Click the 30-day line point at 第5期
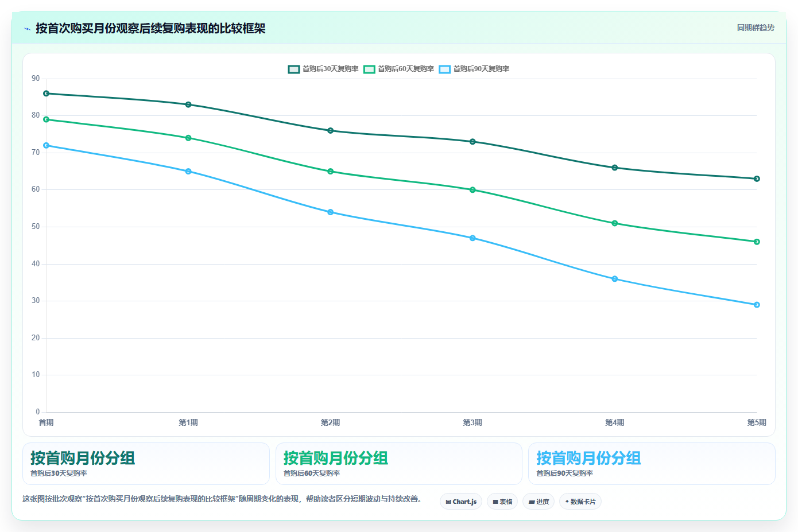Image resolution: width=798 pixels, height=532 pixels. pos(757,179)
